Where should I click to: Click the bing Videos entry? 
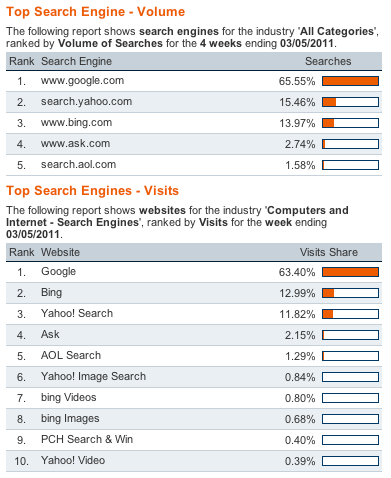point(68,398)
